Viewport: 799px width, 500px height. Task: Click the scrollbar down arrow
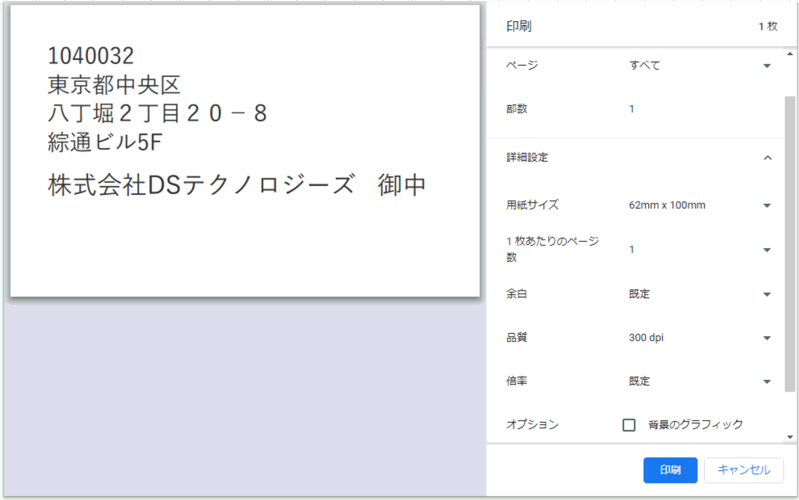[x=790, y=437]
